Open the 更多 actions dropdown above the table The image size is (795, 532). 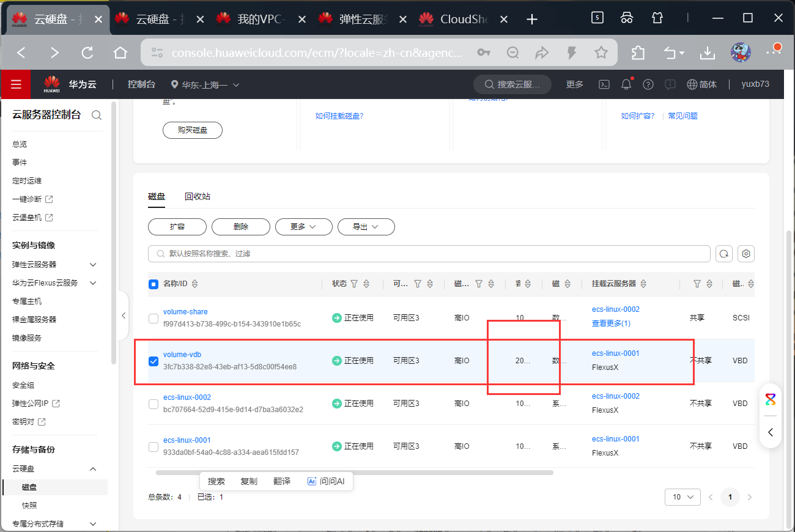(304, 227)
